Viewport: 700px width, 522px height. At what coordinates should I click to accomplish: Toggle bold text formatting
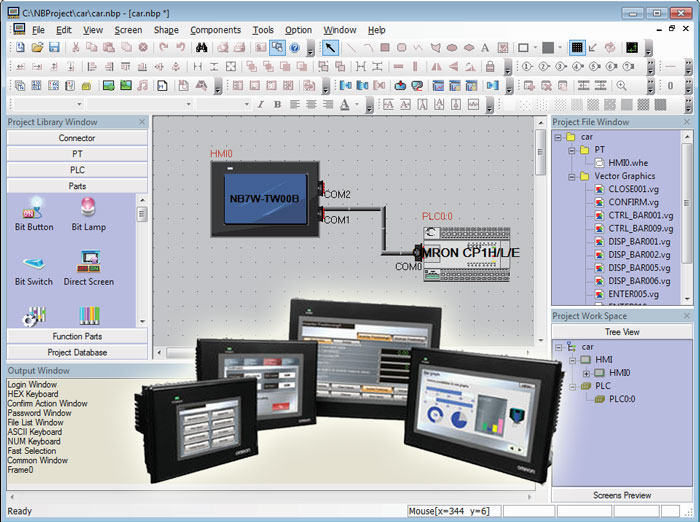277,104
